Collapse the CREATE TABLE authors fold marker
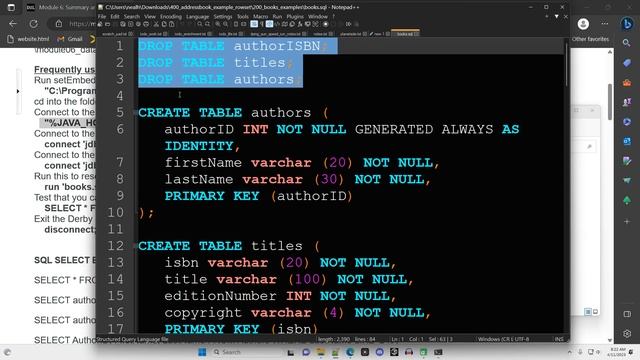This screenshot has height=360, width=640. pos(136,112)
